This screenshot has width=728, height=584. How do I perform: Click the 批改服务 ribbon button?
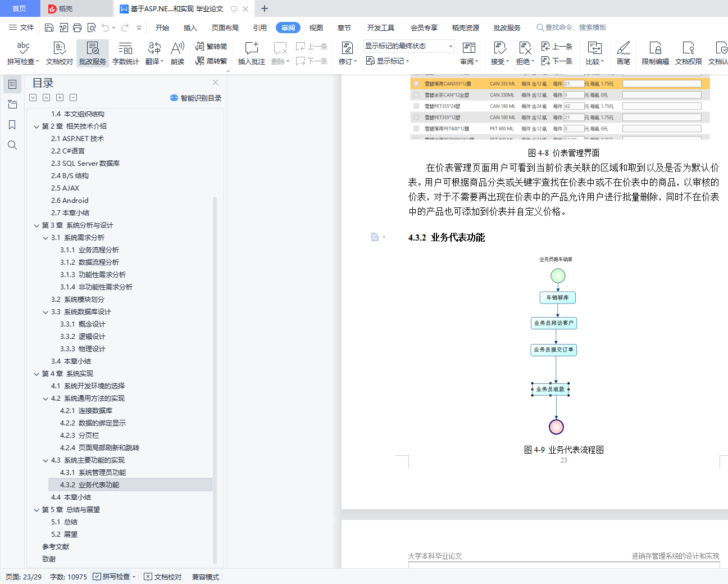click(x=93, y=53)
